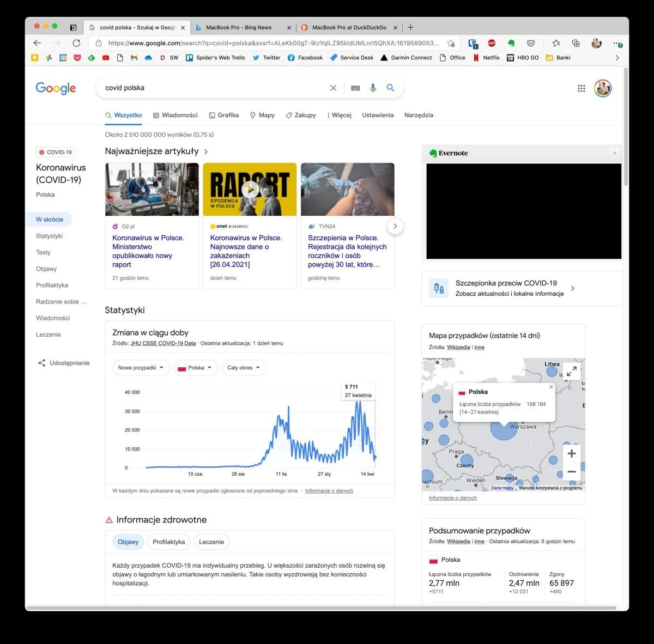Open the Gmail bookmark icon
The image size is (654, 644).
pyautogui.click(x=134, y=58)
